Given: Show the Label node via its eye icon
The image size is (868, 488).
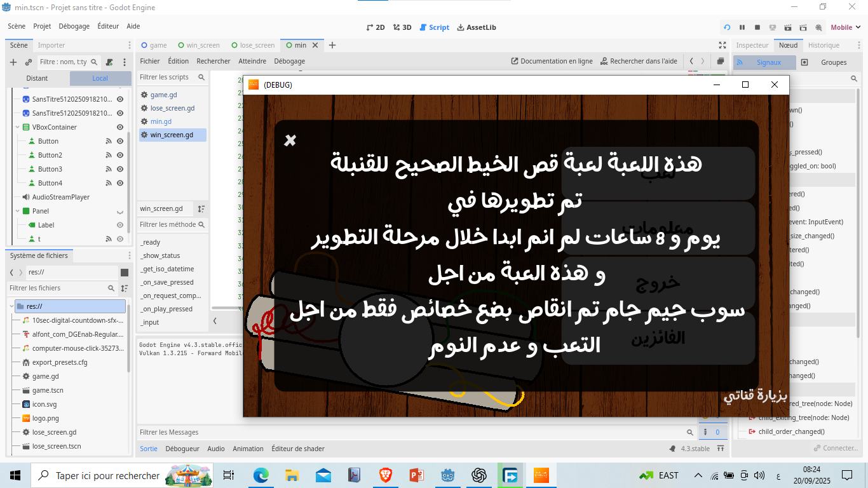Looking at the screenshot, I should (120, 225).
